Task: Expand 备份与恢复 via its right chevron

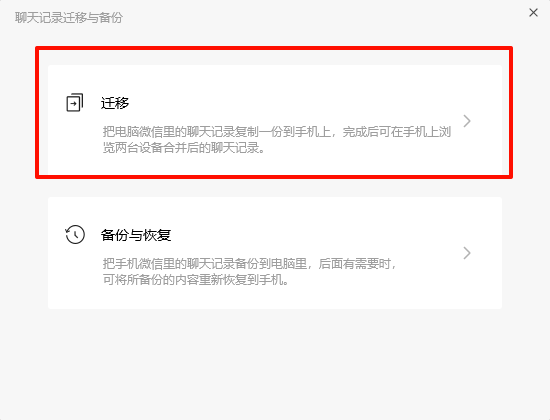Action: (x=467, y=253)
